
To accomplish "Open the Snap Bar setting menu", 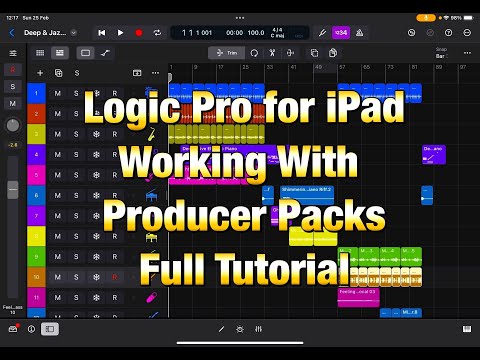I will 441,53.
